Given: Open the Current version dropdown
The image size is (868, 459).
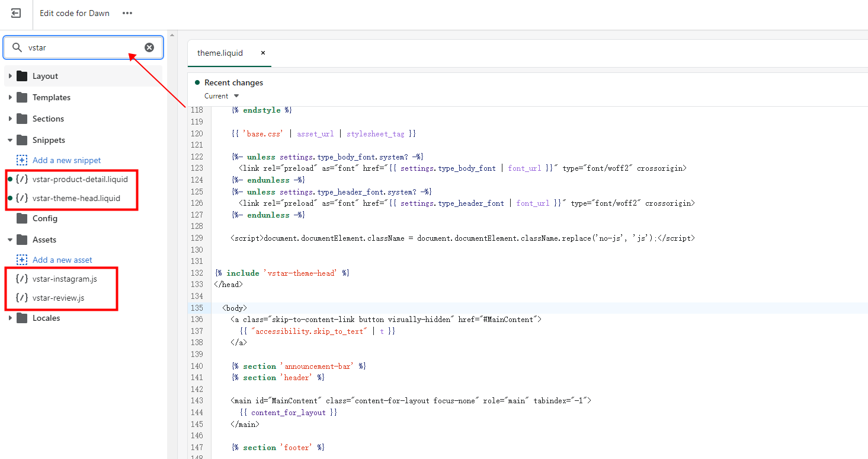Looking at the screenshot, I should point(222,96).
